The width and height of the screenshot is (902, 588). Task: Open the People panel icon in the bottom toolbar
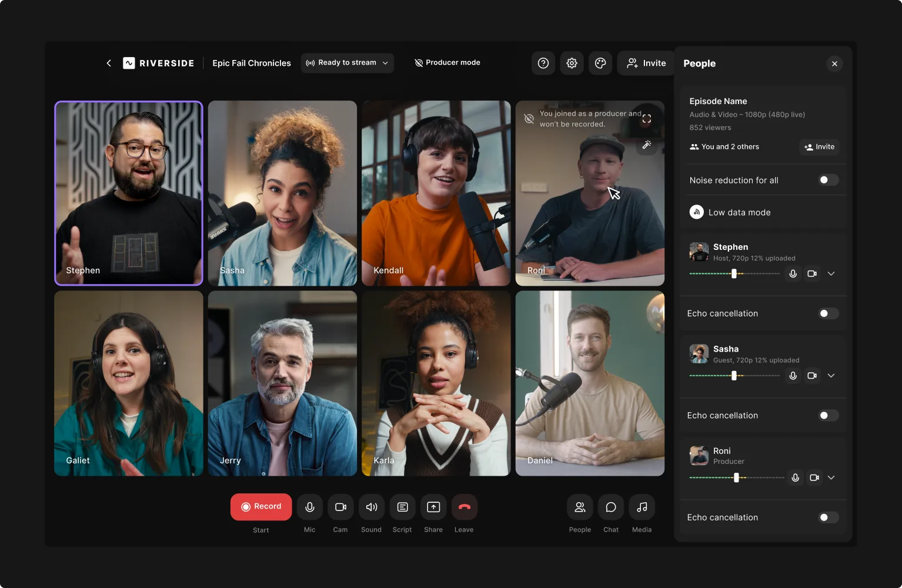coord(580,507)
